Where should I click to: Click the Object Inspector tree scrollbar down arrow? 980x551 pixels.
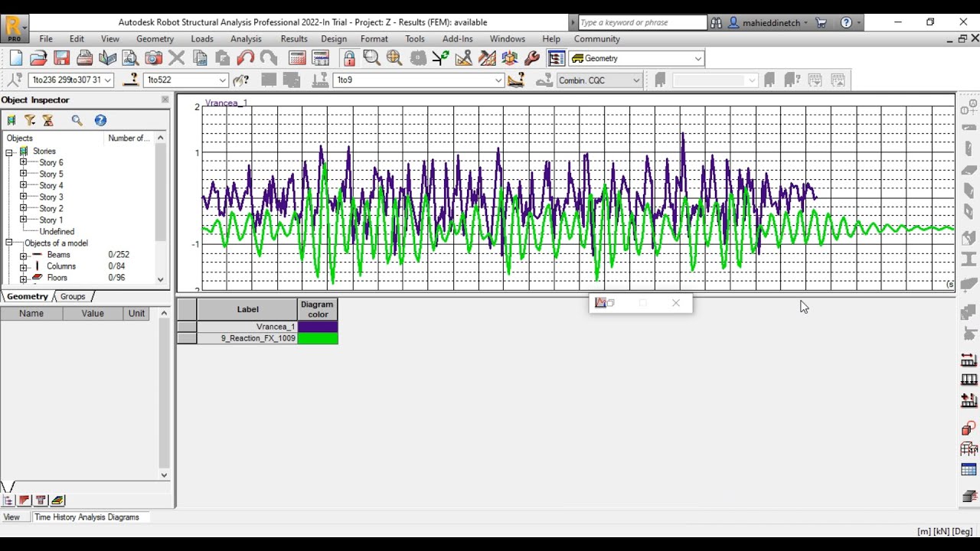pos(160,279)
